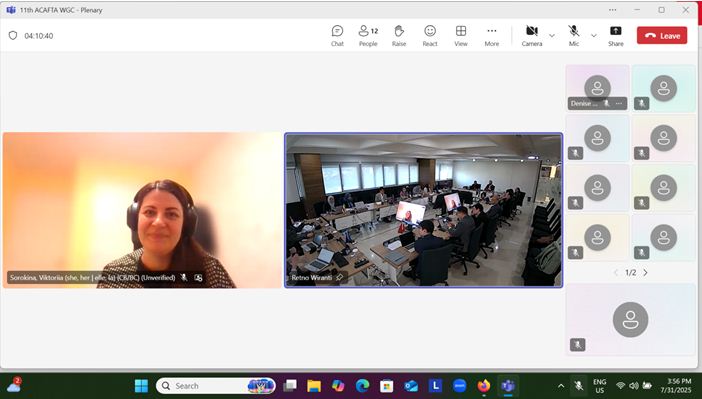Open the volume control in tray
702x399 pixels.
634,386
